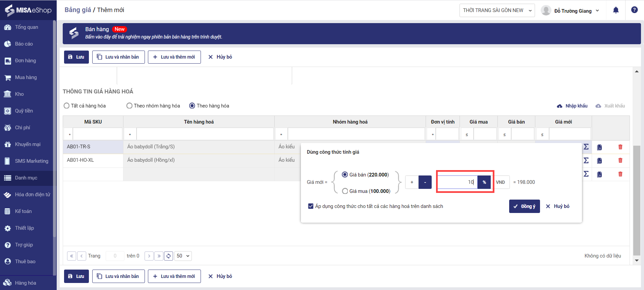
Task: Click the sigma formula icon for AB01-TR-S
Action: click(x=586, y=147)
